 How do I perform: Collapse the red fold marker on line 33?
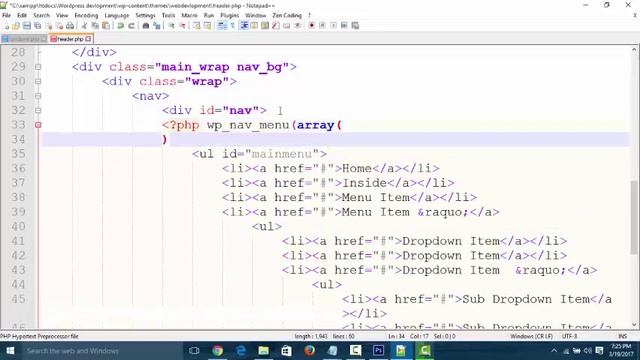[38, 125]
